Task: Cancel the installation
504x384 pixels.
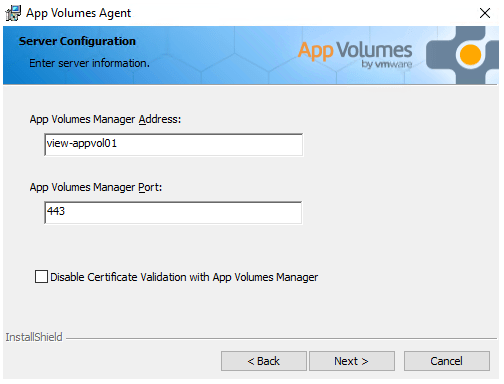Action: click(x=447, y=361)
